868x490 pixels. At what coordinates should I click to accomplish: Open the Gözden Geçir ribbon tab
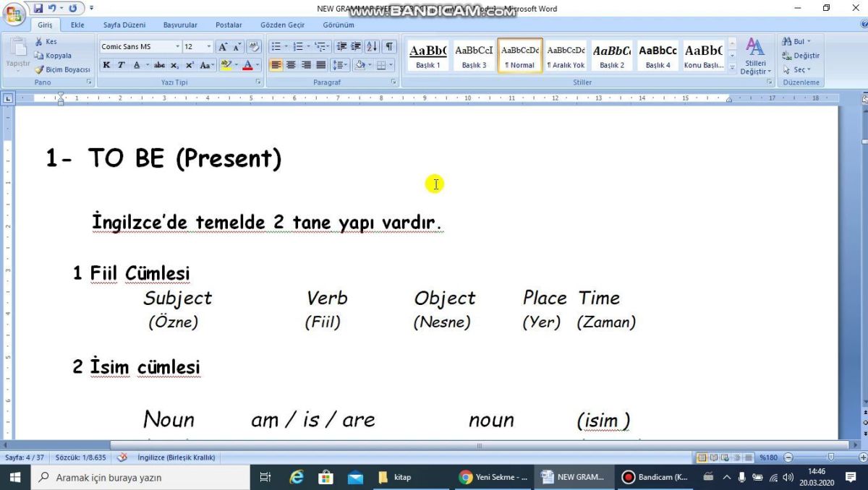[282, 25]
